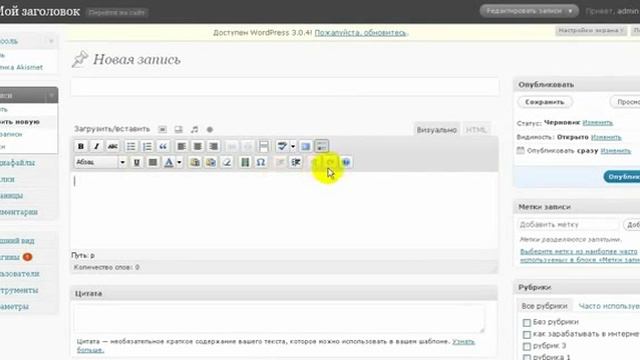The image size is (640, 360).
Task: Switch to the 'Визуально' editor tab
Action: tap(436, 130)
